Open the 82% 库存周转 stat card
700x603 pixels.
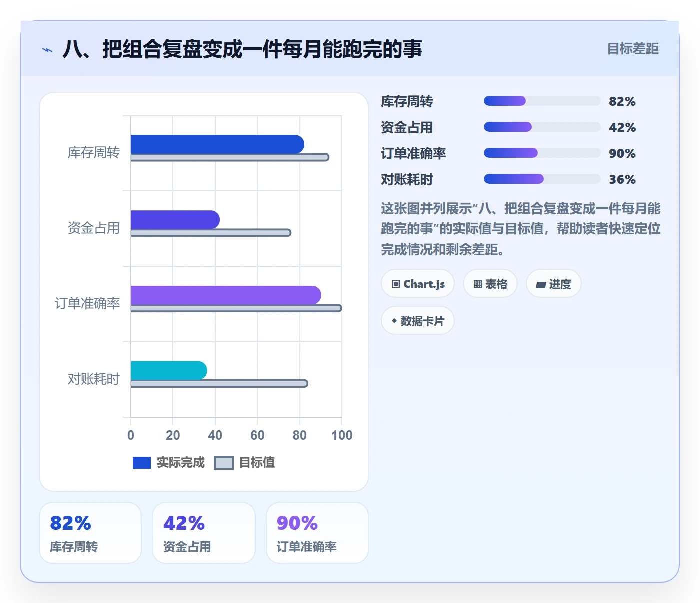coord(90,533)
